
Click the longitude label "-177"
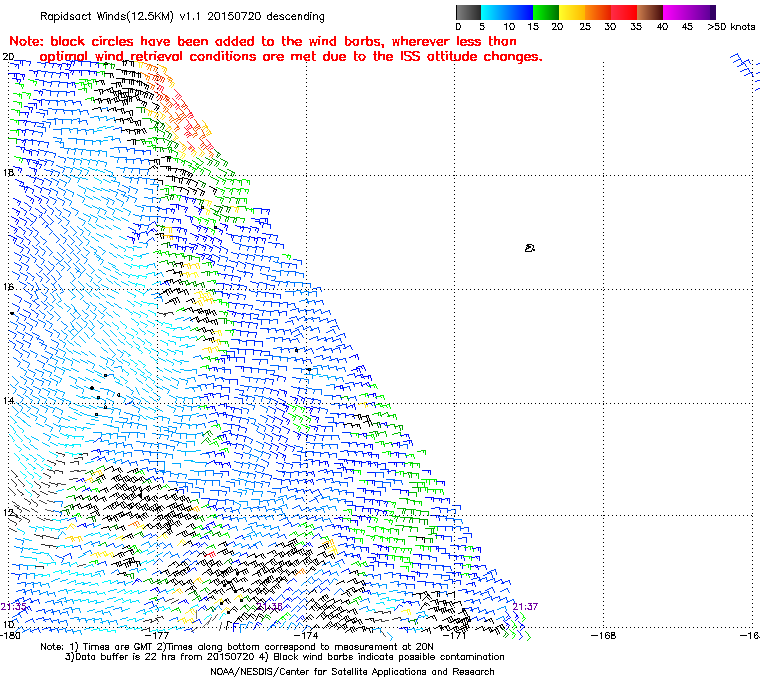[x=158, y=635]
